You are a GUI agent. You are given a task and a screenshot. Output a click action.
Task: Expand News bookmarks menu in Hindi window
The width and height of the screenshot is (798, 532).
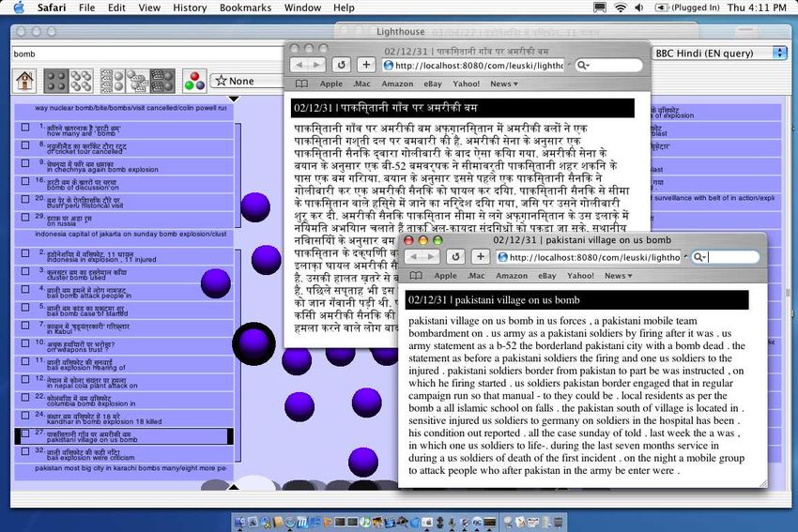(x=504, y=84)
